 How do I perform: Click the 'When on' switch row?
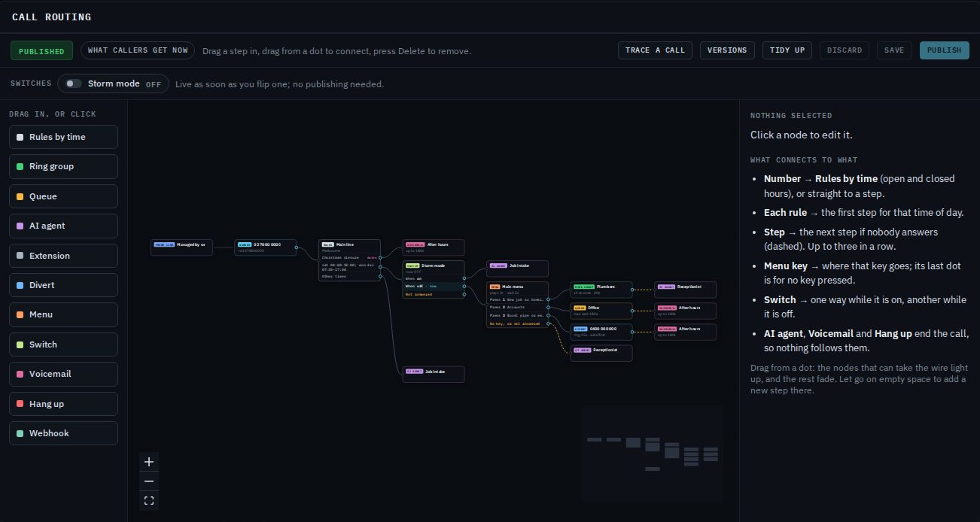coord(434,278)
